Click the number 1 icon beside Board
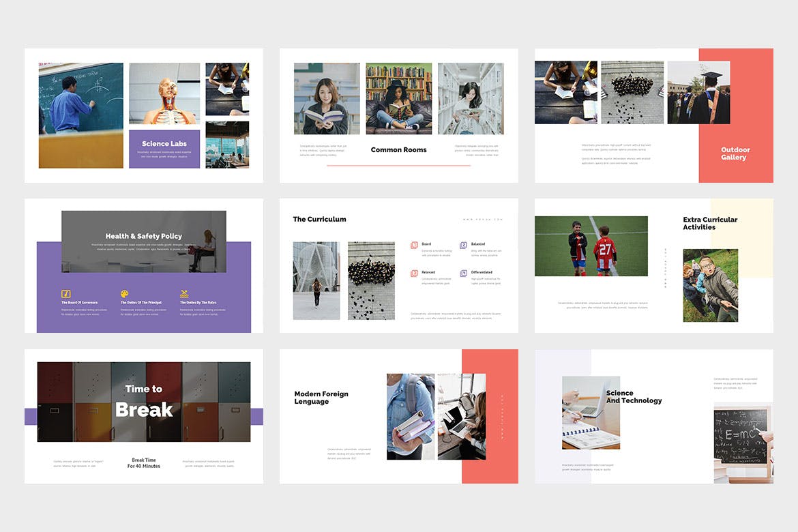 click(414, 245)
